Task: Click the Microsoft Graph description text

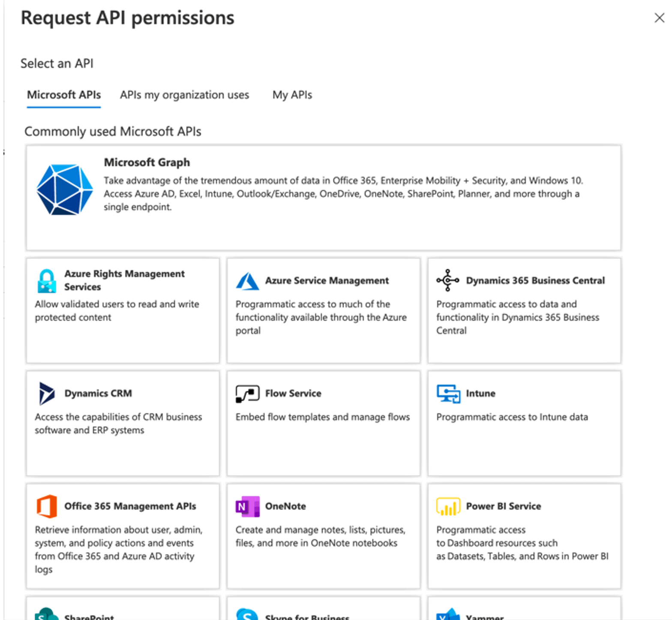Action: 343,194
